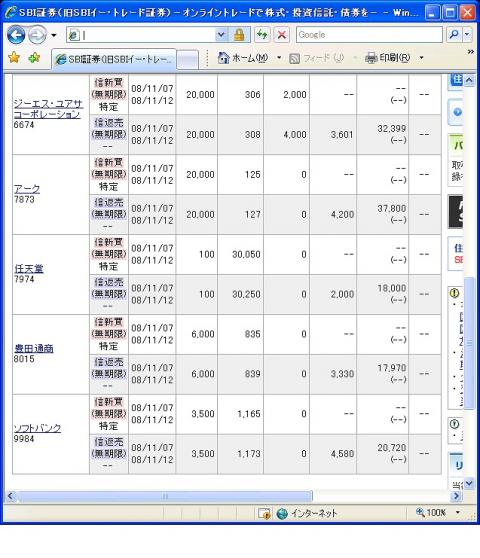Open the search provider dropdown arrow
The image size is (480, 558).
click(467, 35)
